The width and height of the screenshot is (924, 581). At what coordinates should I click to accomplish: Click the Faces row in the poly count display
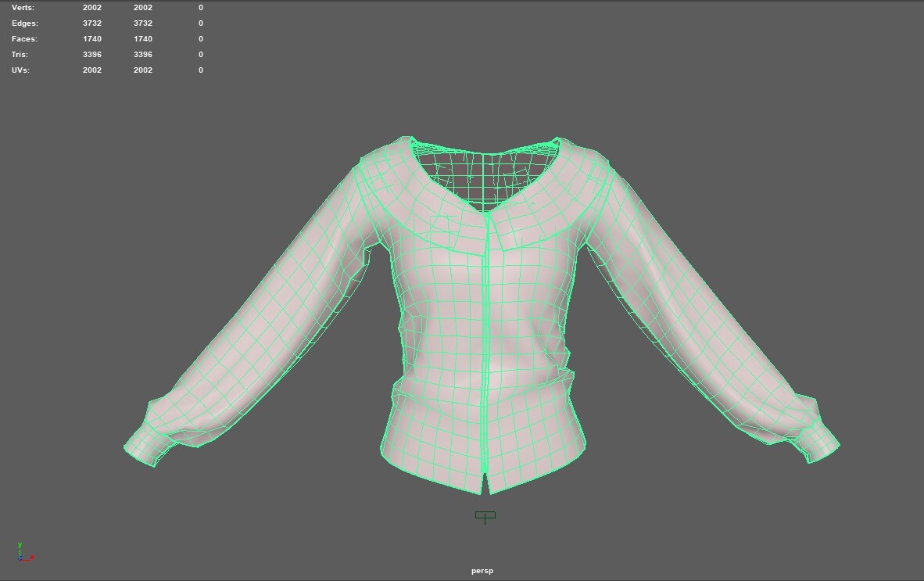24,38
